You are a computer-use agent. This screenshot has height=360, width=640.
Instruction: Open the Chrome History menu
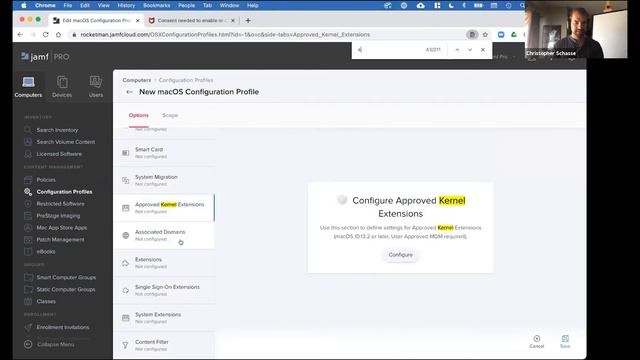pyautogui.click(x=126, y=5)
